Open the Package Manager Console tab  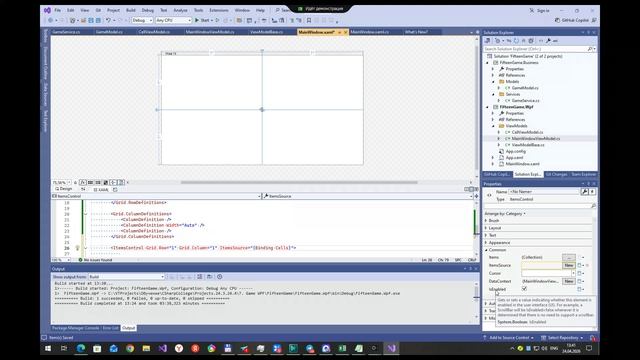[x=76, y=328]
